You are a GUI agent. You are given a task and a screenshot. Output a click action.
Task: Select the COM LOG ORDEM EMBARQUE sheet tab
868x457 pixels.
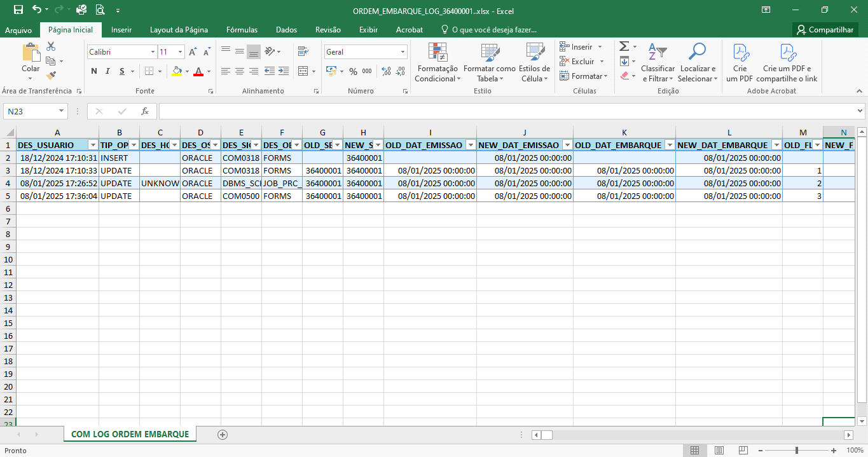[x=130, y=434]
